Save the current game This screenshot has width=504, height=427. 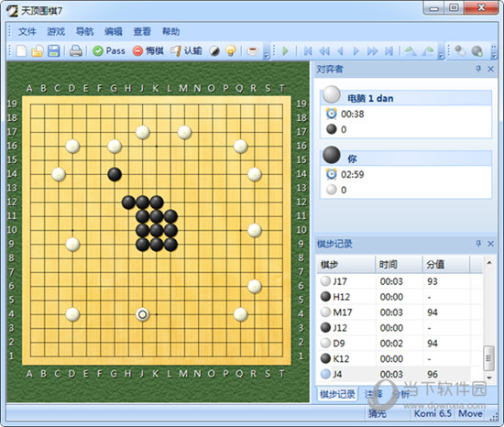click(53, 50)
